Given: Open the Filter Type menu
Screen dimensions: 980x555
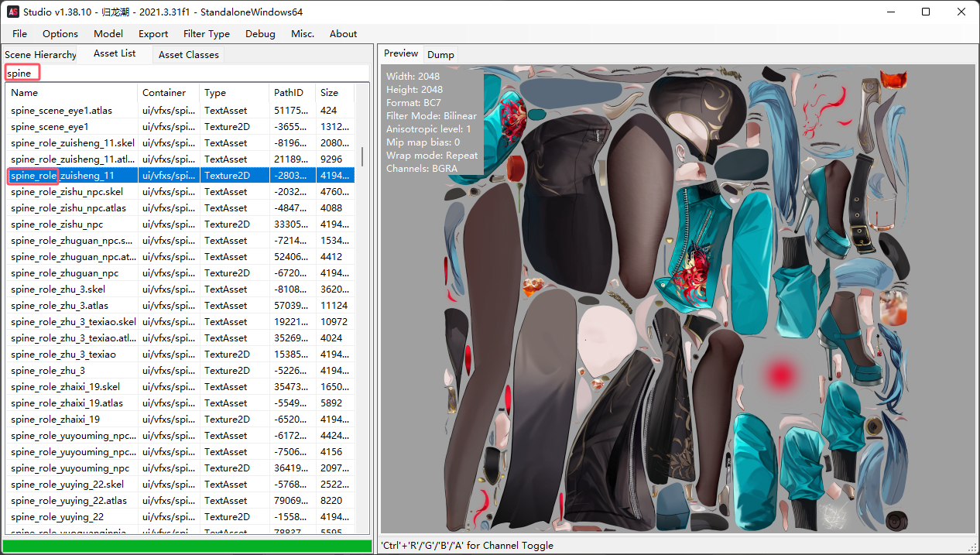Looking at the screenshot, I should [x=207, y=33].
